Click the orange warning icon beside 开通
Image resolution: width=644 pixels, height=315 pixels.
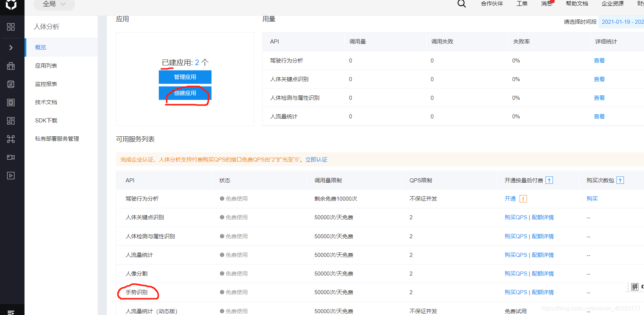click(523, 199)
